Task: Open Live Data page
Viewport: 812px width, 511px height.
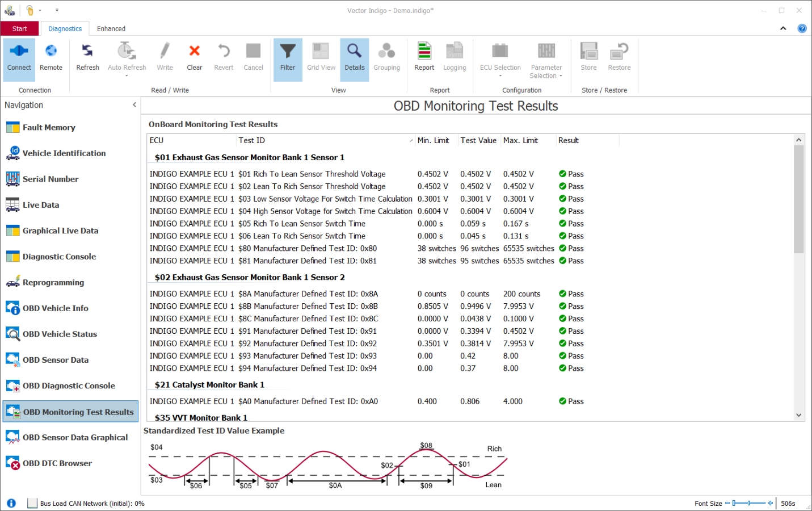Action: [x=70, y=205]
